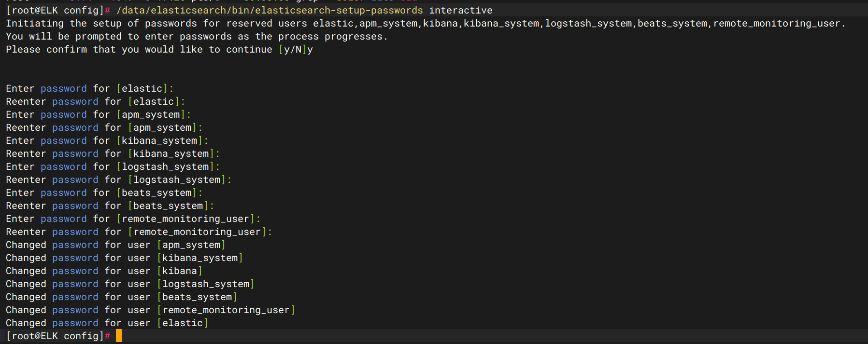This screenshot has width=868, height=344.
Task: Click "Changed password for user [beats_system]"
Action: coord(121,297)
